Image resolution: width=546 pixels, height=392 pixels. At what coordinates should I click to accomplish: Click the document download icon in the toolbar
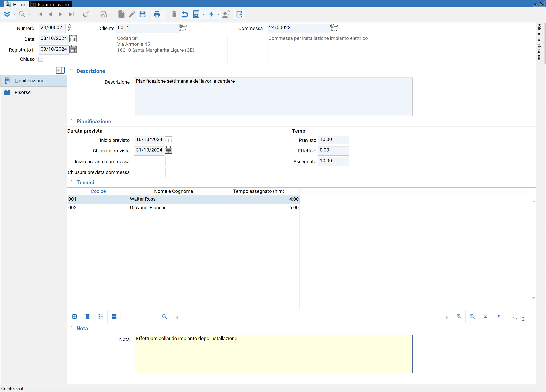click(x=196, y=14)
